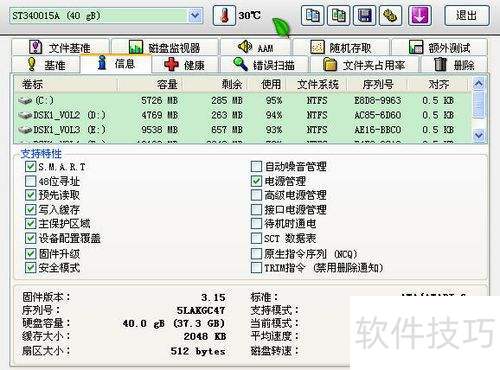Click the save screenshot floppy disk icon
This screenshot has width=500, height=370.
[364, 15]
